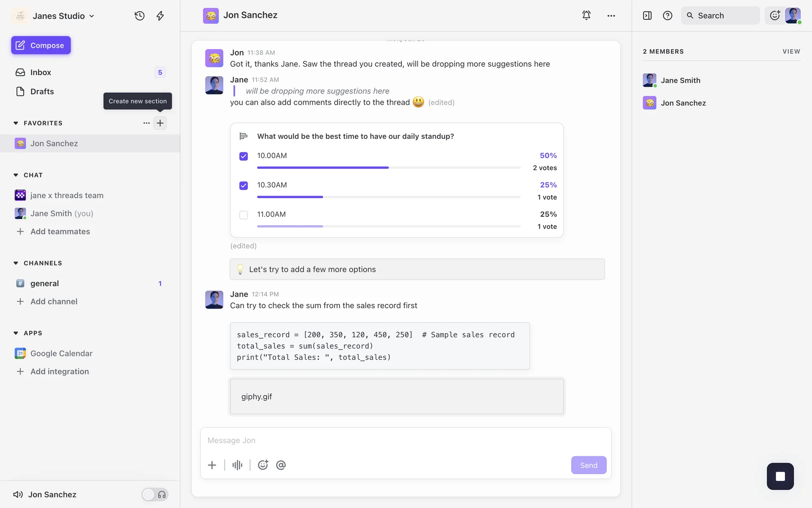Open the Inbox
812x508 pixels.
tap(41, 72)
